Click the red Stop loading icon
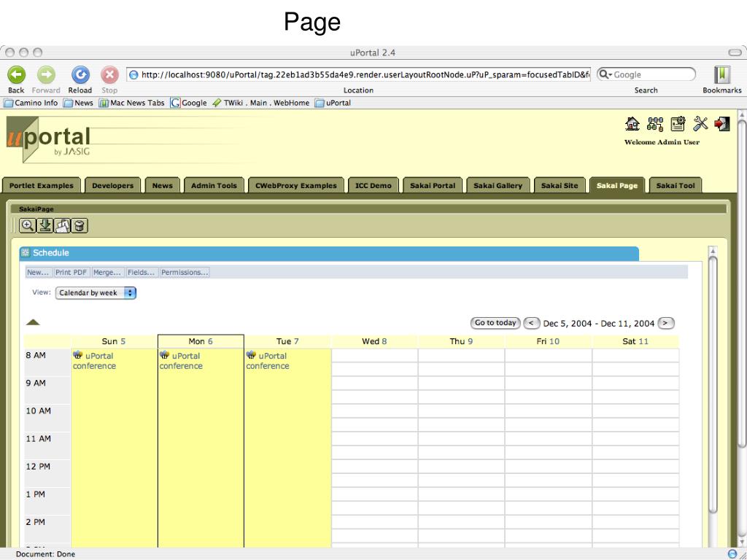747x560 pixels. pyautogui.click(x=109, y=75)
